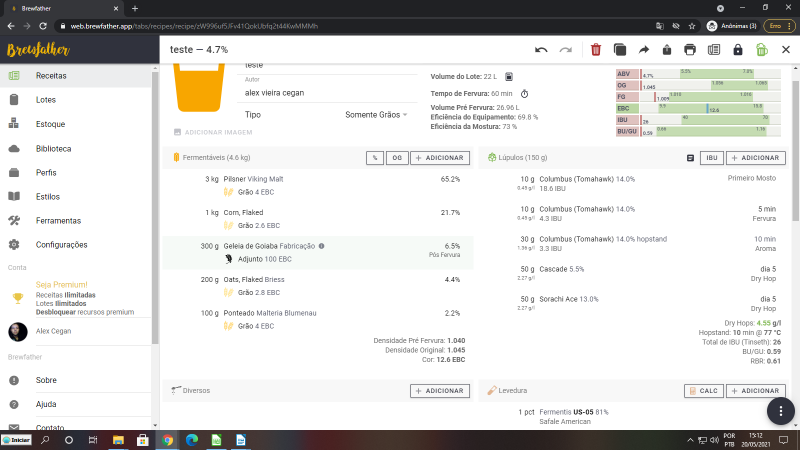Open Columbus hopstand 10 min entry

[x=632, y=244]
